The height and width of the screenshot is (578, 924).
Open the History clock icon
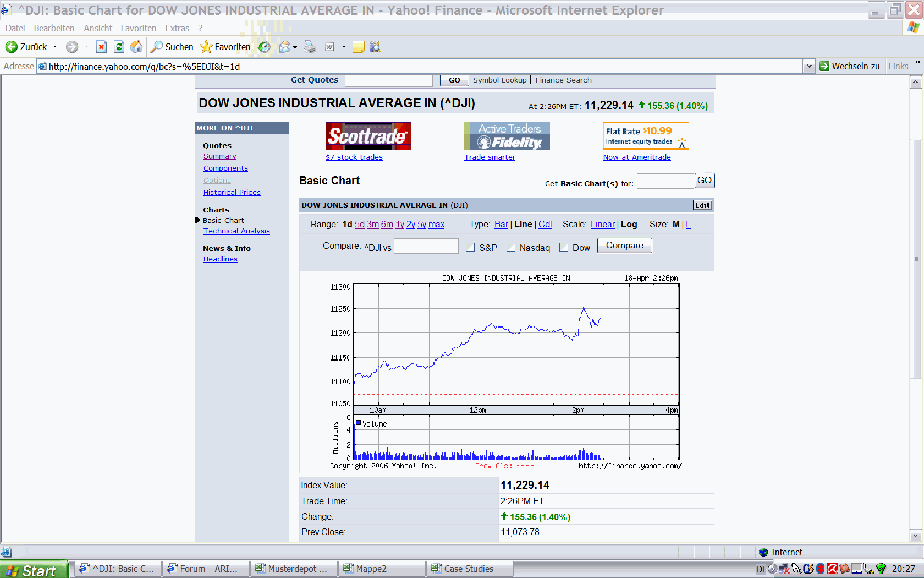[265, 47]
